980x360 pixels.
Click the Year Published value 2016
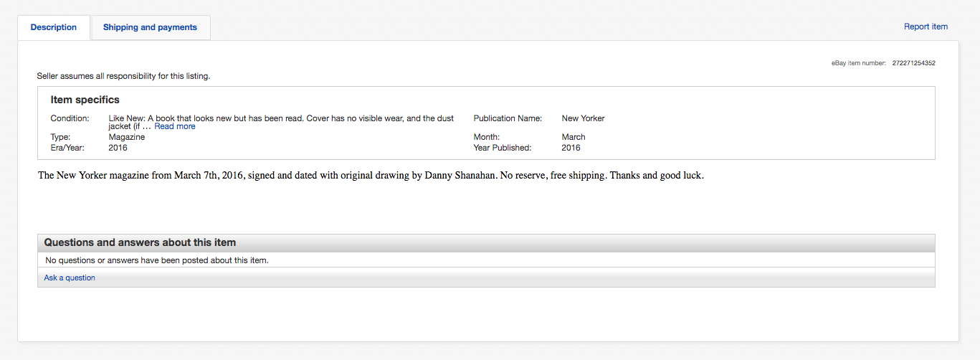(x=571, y=148)
